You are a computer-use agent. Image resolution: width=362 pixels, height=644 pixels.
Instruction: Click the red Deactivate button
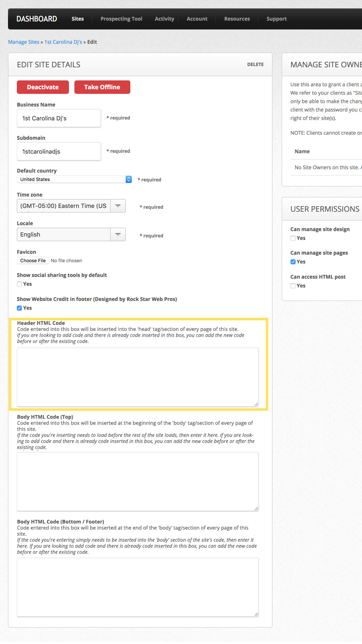[x=43, y=87]
